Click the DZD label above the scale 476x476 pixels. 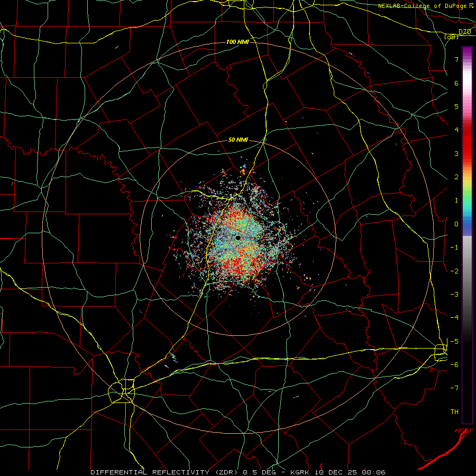[464, 32]
